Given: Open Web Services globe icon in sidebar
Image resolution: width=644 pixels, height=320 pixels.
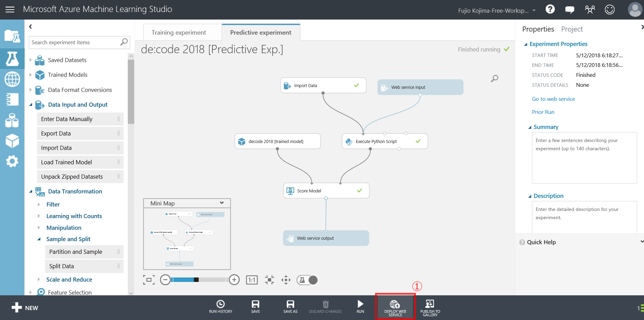Looking at the screenshot, I should tap(12, 79).
